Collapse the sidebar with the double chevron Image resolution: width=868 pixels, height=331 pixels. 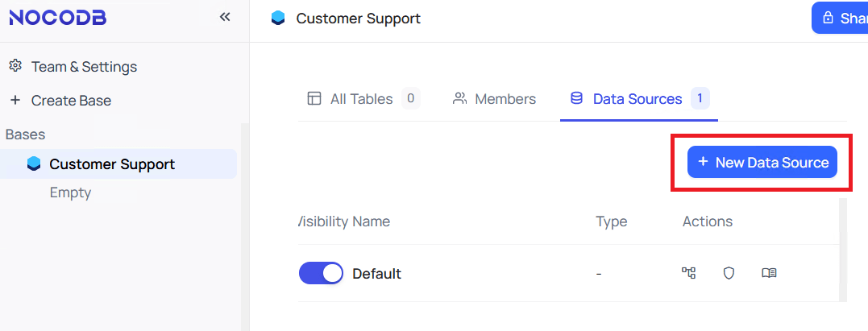pos(225,17)
